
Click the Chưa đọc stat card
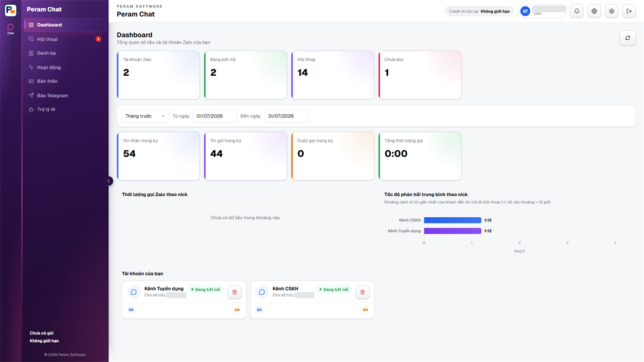coord(420,75)
